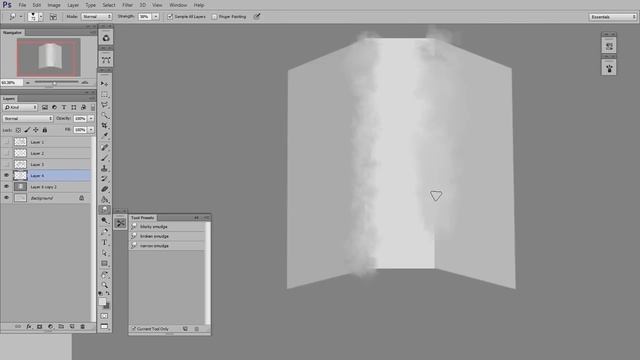640x360 pixels.
Task: Switch to the Tool Presets tab
Action: (142, 218)
